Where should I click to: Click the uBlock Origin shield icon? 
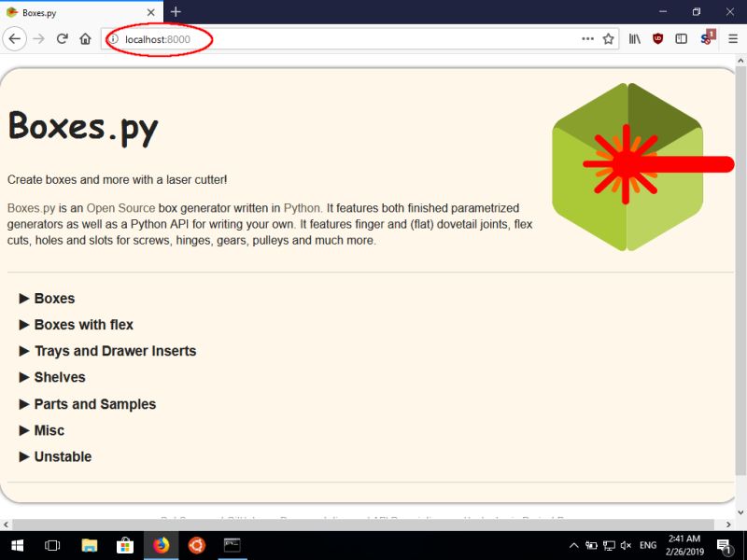(656, 38)
